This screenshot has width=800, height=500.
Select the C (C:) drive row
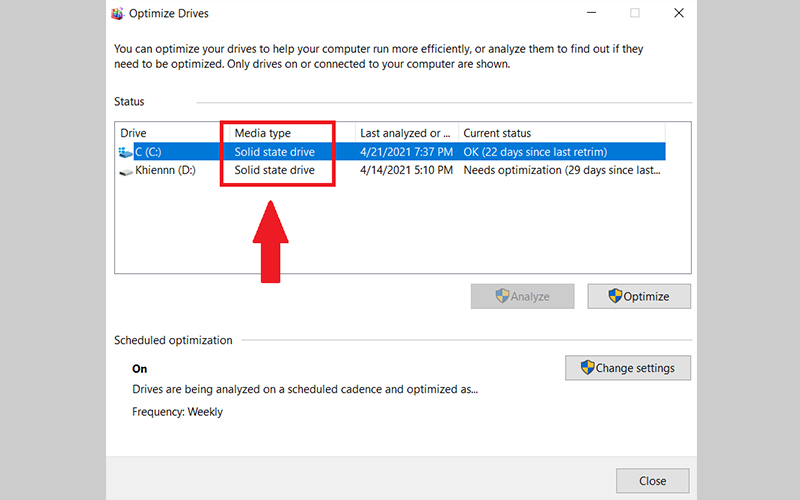[x=390, y=152]
